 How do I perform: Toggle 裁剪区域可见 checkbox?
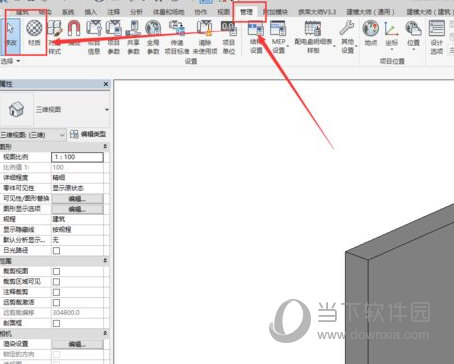point(56,282)
